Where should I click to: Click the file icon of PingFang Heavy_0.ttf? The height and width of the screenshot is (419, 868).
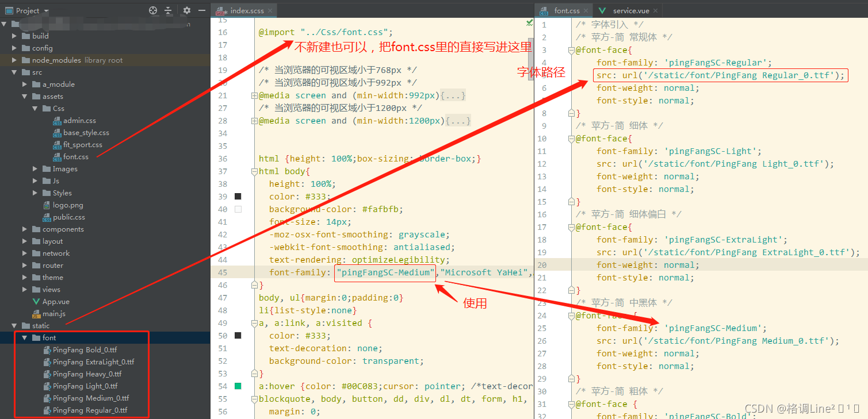[47, 374]
